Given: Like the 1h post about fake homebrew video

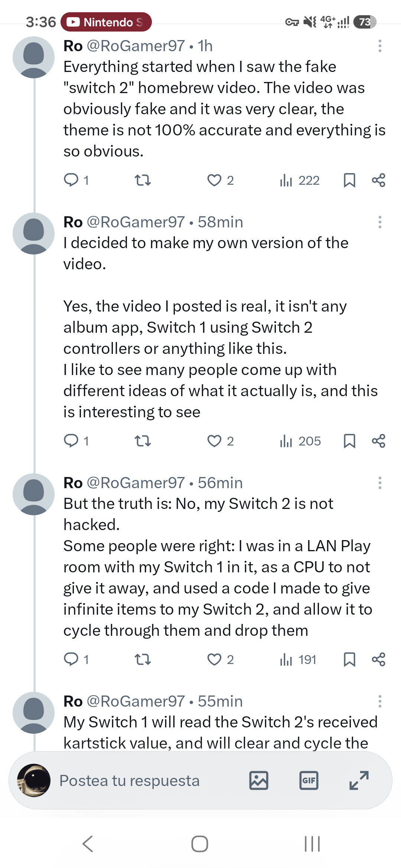Looking at the screenshot, I should click(x=220, y=180).
